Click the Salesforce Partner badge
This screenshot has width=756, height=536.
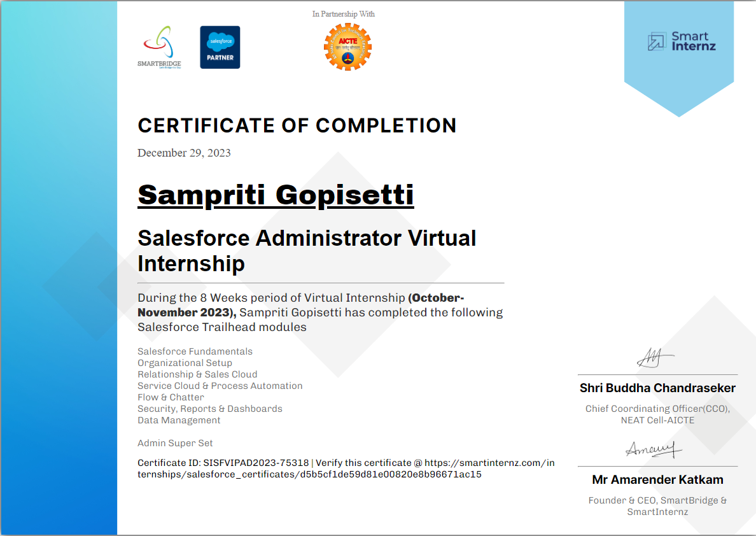click(220, 47)
